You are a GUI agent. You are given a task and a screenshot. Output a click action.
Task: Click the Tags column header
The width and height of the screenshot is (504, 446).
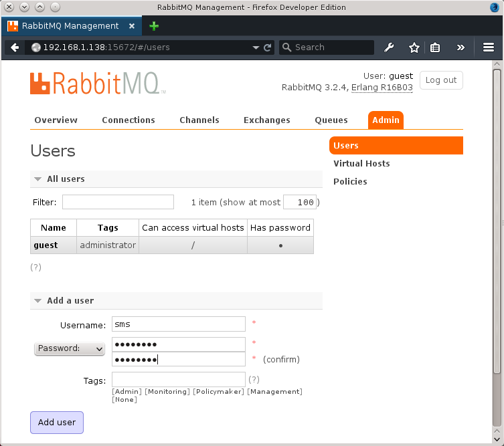click(x=108, y=227)
